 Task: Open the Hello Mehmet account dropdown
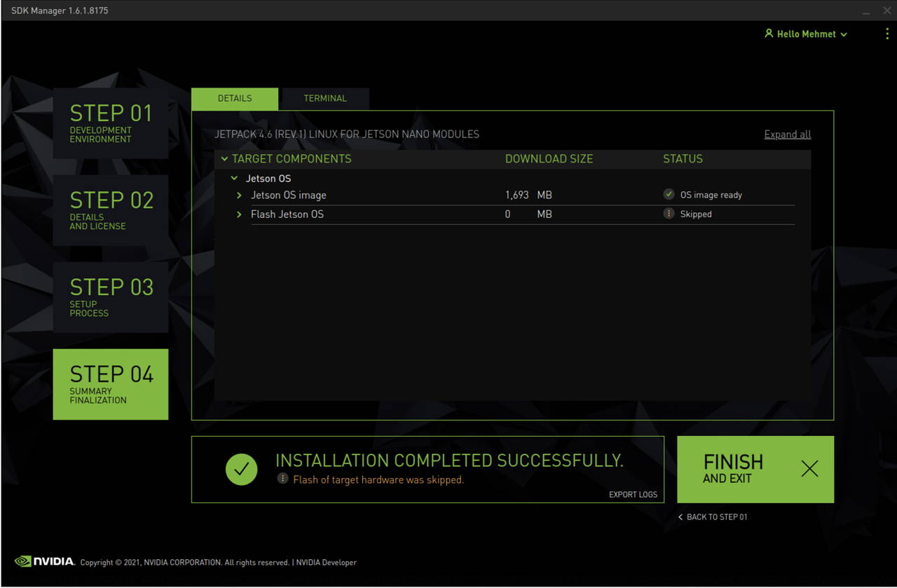[x=844, y=34]
